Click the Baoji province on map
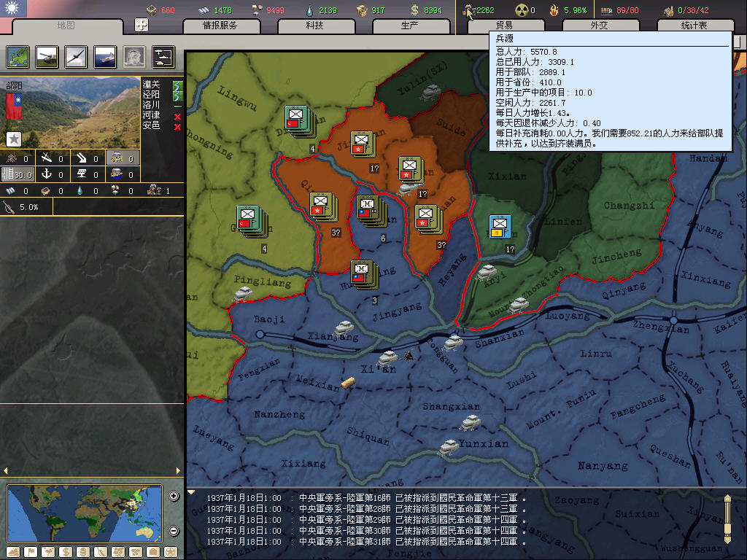The width and height of the screenshot is (747, 560). click(269, 319)
